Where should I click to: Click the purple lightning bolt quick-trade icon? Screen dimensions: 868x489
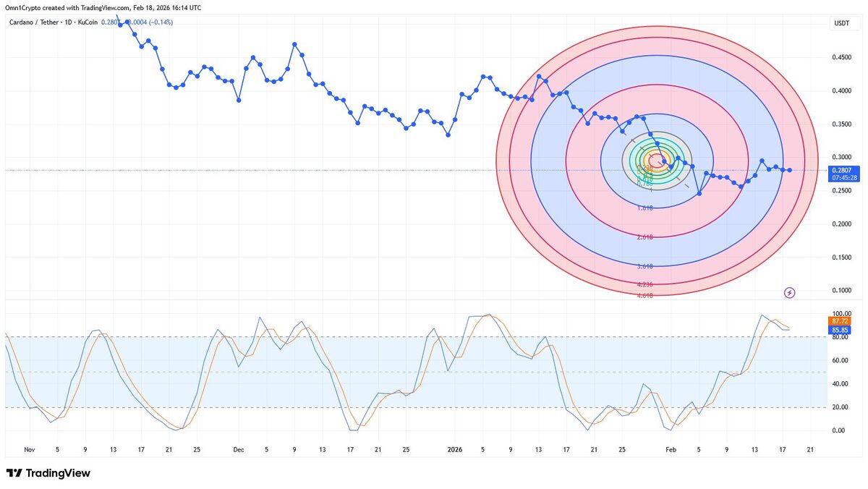pyautogui.click(x=790, y=292)
